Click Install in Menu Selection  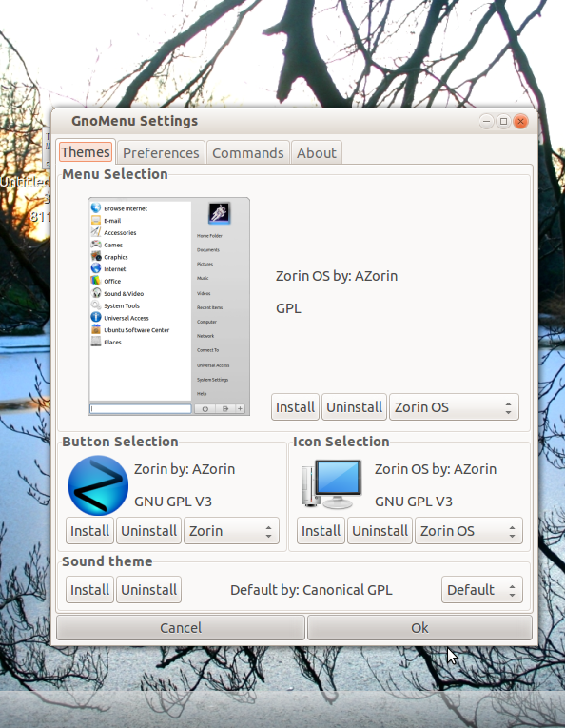(295, 407)
